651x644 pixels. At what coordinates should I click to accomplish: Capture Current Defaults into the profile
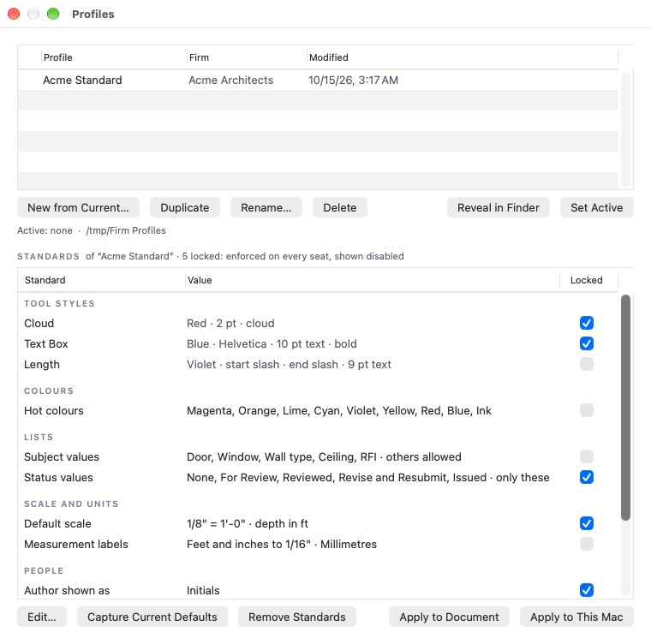tap(152, 617)
